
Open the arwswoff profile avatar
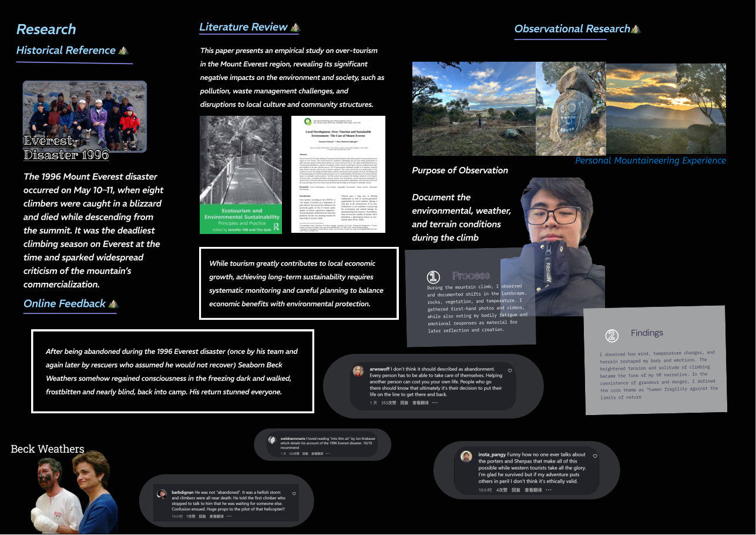(x=358, y=371)
